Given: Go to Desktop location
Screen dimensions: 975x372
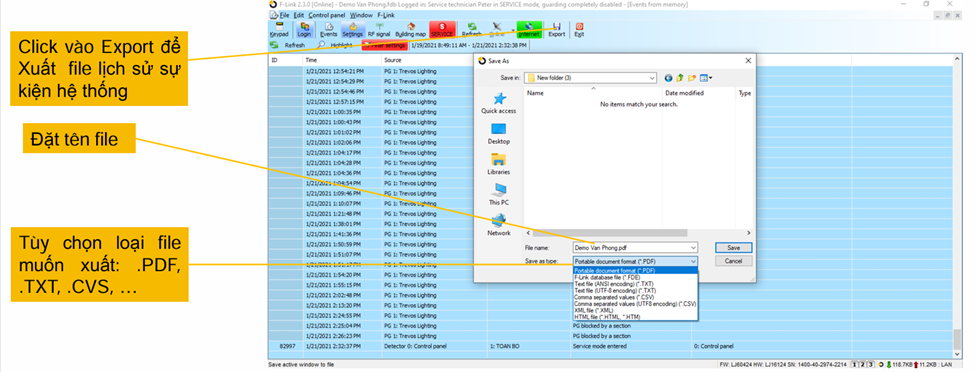Looking at the screenshot, I should (x=499, y=134).
